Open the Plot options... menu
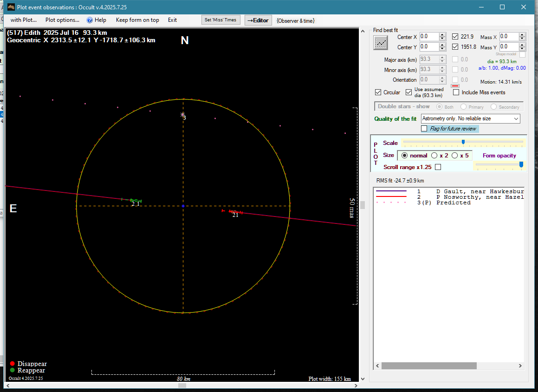Viewport: 538px width, 392px height. (62, 20)
